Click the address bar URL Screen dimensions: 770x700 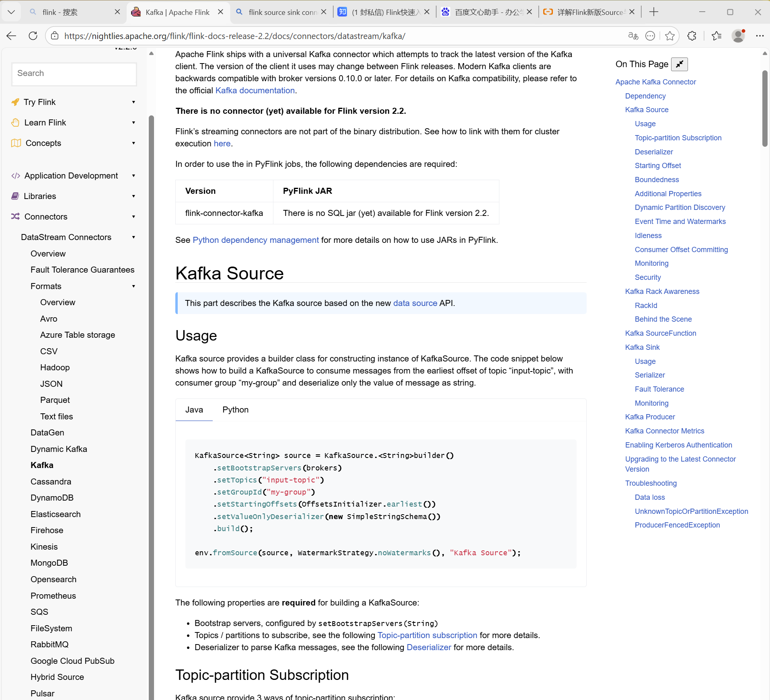coord(235,36)
